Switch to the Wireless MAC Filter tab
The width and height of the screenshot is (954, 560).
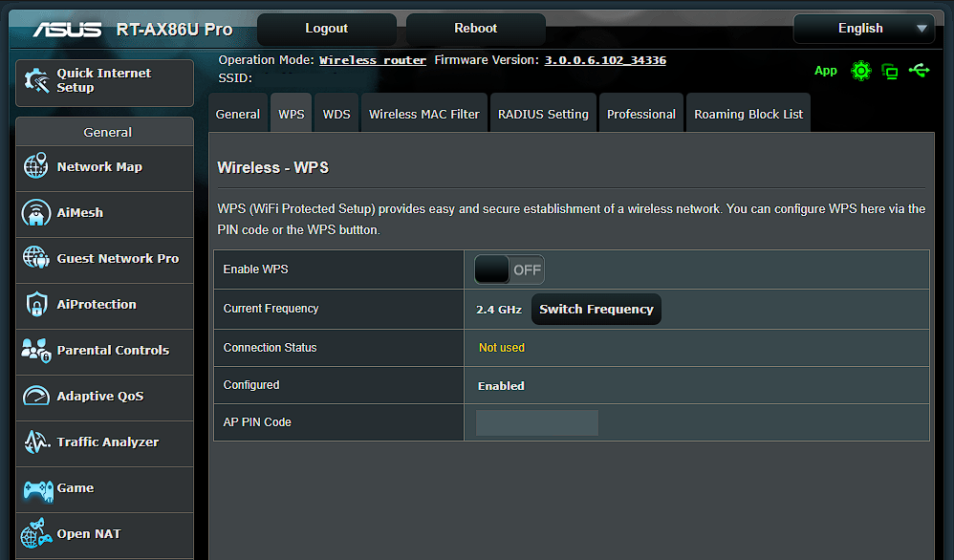click(423, 113)
